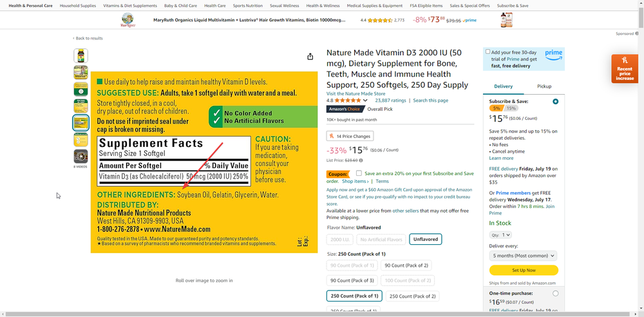Select Unflavored flavor option
The image size is (644, 317).
coord(426,239)
